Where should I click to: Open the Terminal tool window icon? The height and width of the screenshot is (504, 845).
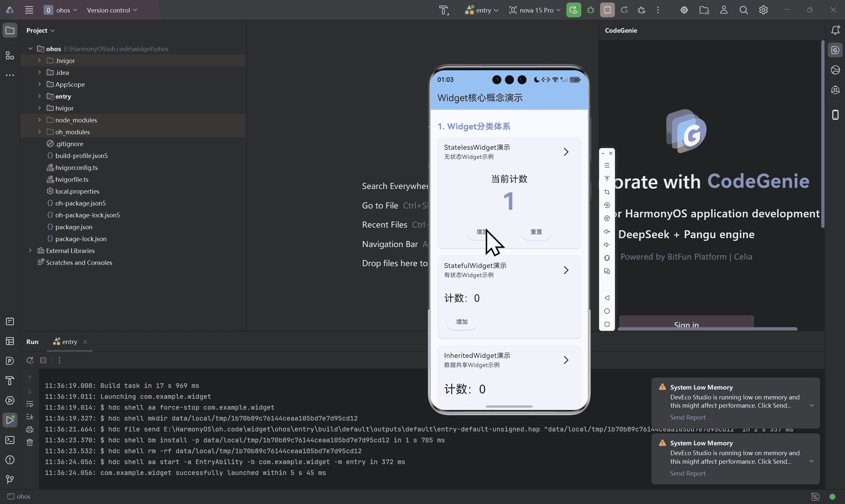10,440
